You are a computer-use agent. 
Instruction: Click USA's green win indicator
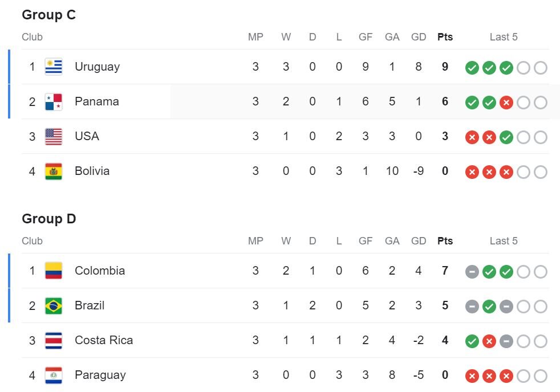506,137
